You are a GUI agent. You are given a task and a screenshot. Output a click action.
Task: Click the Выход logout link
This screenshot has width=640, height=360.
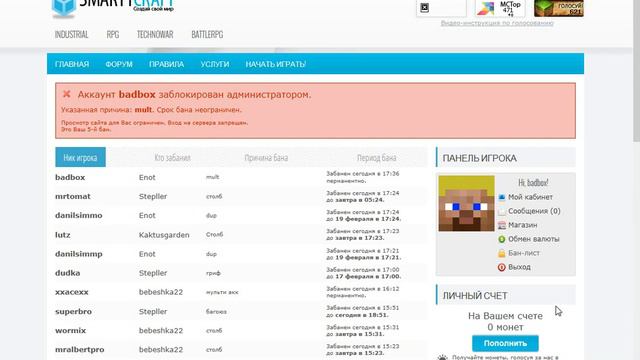pyautogui.click(x=519, y=267)
